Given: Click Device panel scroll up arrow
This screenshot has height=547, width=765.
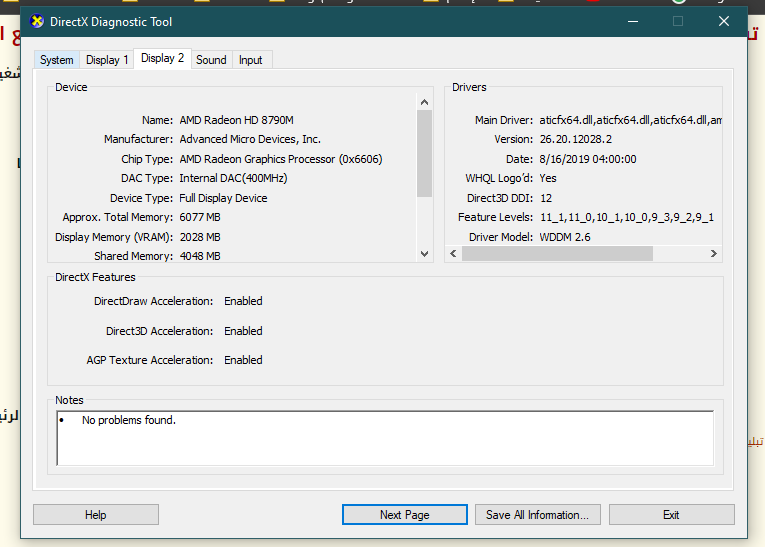Looking at the screenshot, I should click(x=424, y=102).
